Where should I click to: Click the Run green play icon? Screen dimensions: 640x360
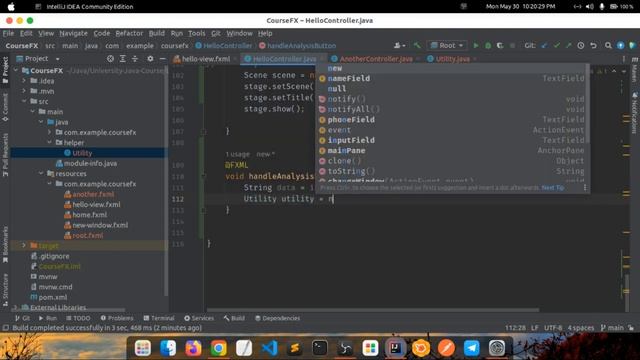476,46
